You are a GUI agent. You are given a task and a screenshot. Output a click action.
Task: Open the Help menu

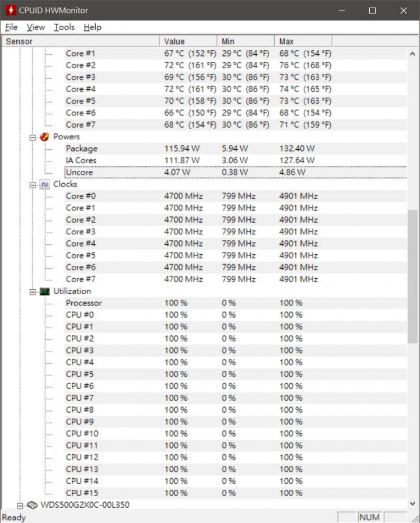[x=92, y=27]
